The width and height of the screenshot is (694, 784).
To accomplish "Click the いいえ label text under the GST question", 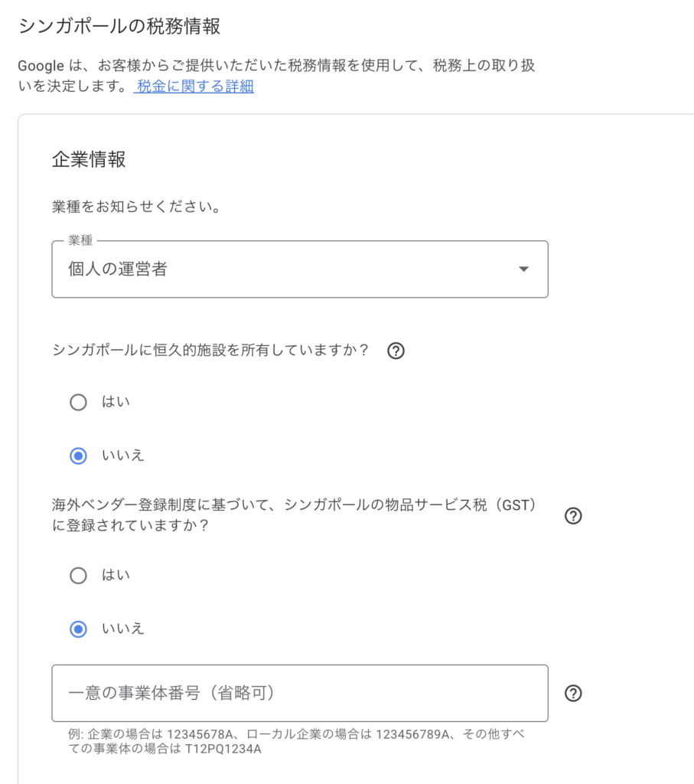I will click(123, 629).
